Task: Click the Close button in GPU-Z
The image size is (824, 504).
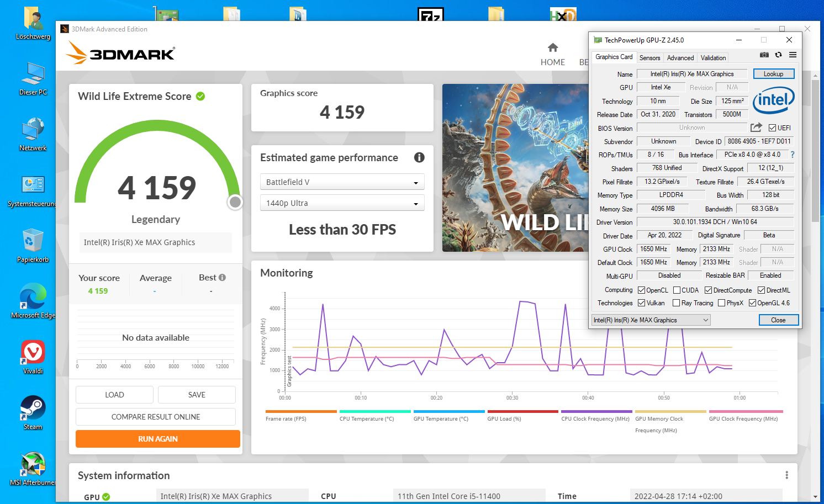Action: (x=778, y=320)
